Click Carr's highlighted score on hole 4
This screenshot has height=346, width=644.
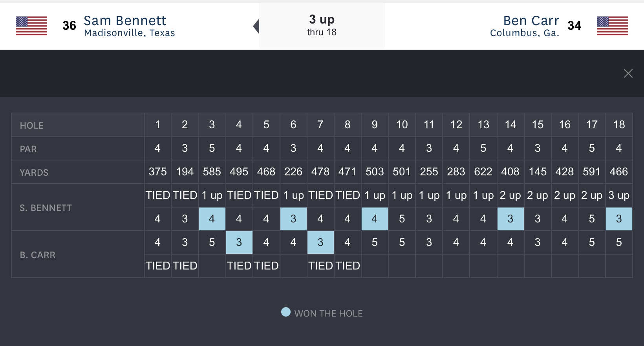239,242
